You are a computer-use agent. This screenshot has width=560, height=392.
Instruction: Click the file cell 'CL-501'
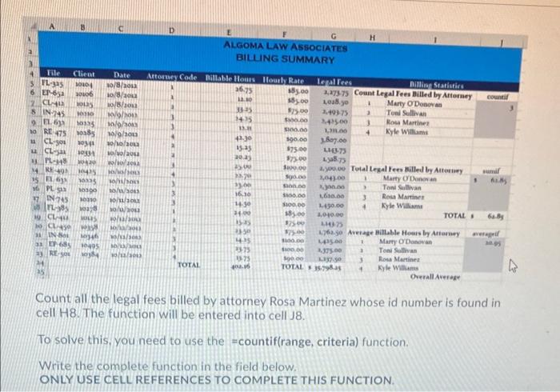[54, 142]
